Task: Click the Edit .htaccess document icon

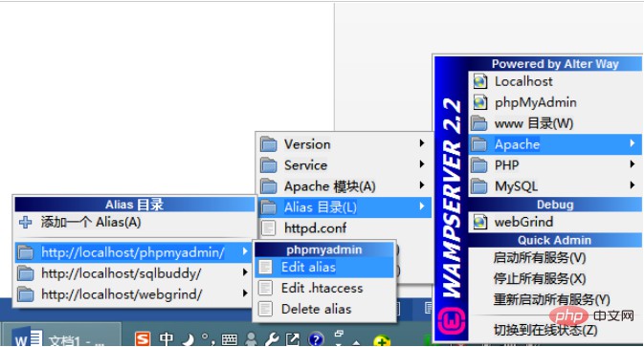Action: [x=266, y=288]
